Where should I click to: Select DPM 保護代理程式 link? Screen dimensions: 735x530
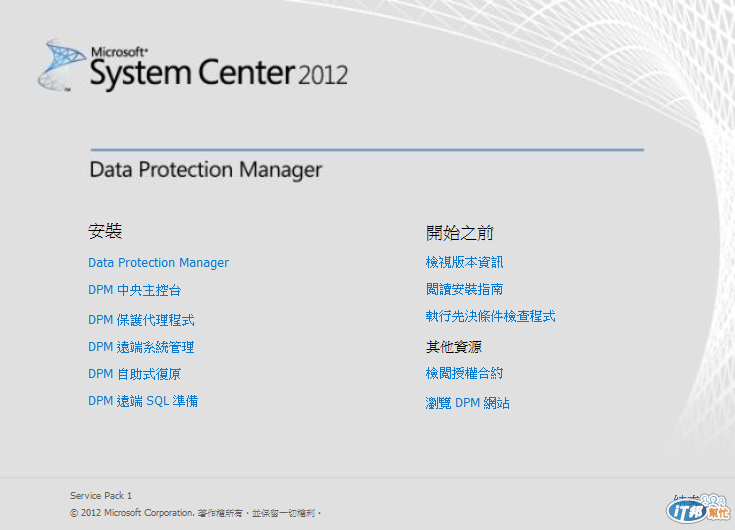[141, 320]
